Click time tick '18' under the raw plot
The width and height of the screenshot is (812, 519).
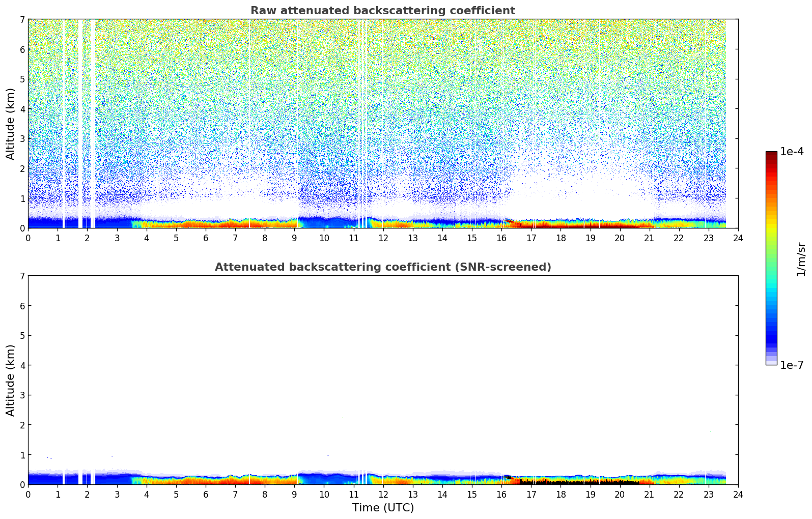tap(561, 238)
